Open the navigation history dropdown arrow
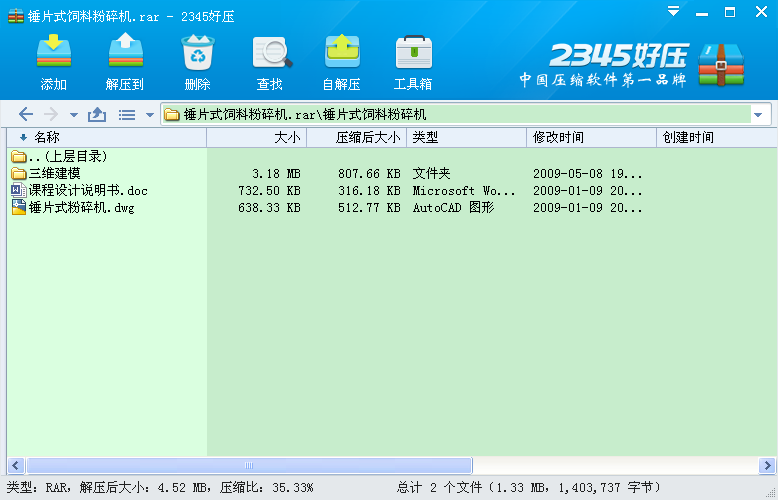 [73, 115]
